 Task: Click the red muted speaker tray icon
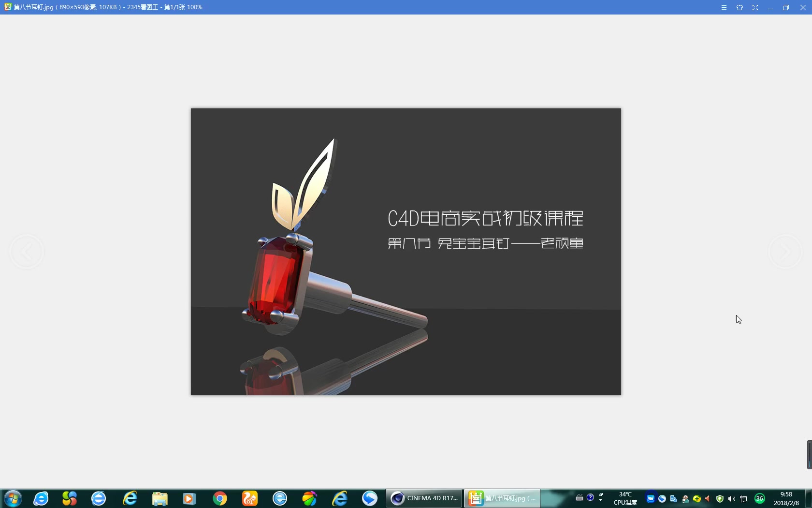[x=708, y=499]
